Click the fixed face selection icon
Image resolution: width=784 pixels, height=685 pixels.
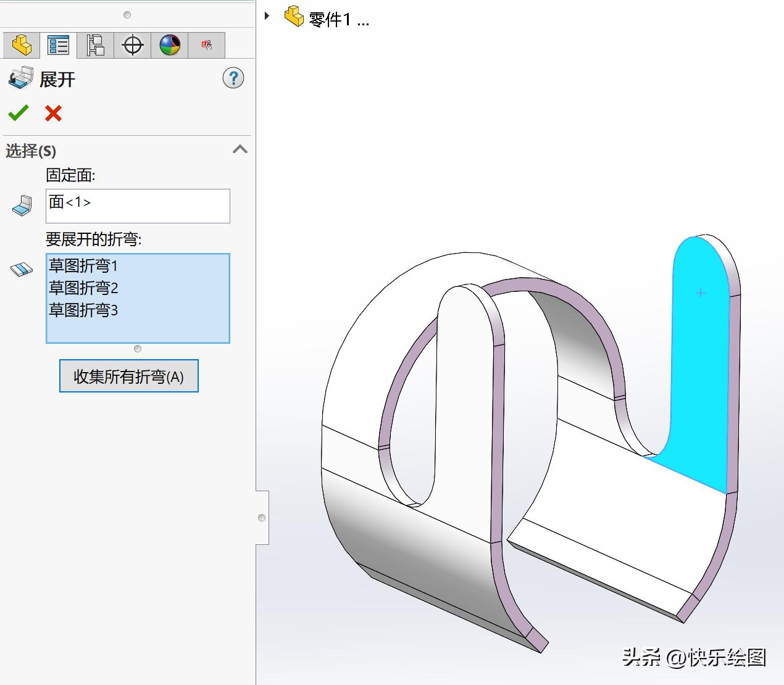[22, 205]
